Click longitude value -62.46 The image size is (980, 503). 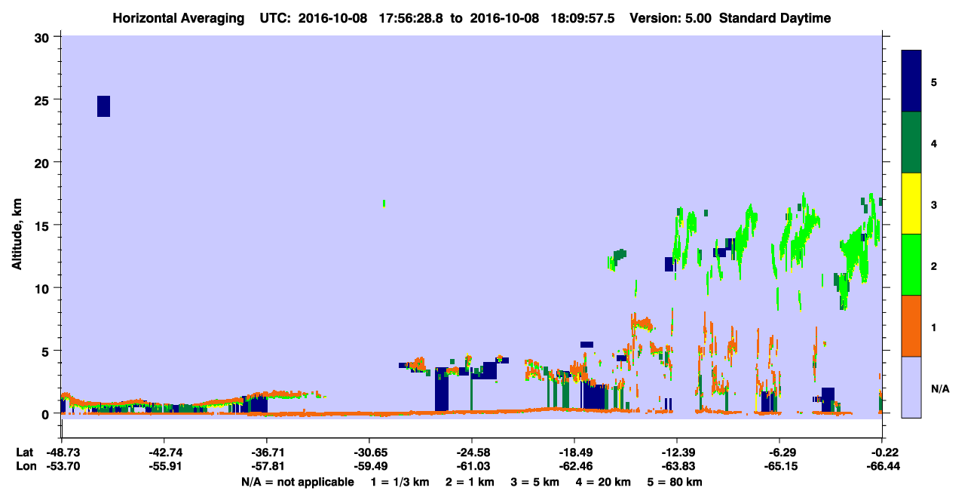574,466
